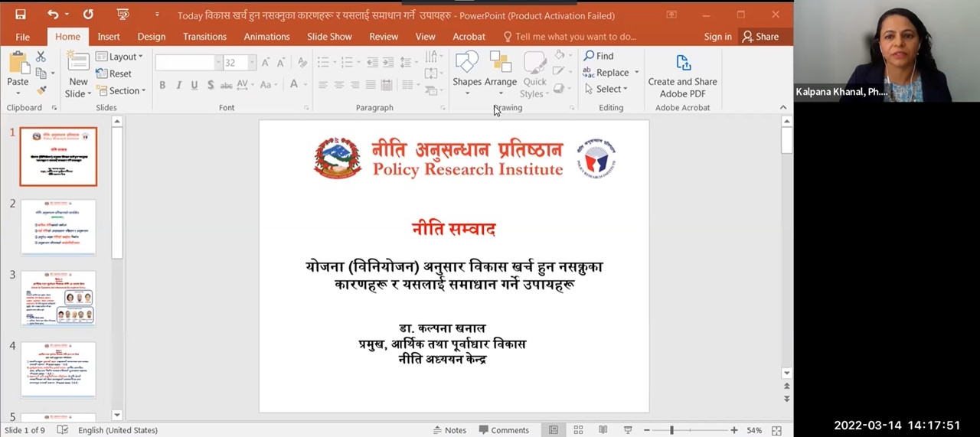Image resolution: width=980 pixels, height=437 pixels.
Task: Center align the text
Action: click(x=339, y=85)
